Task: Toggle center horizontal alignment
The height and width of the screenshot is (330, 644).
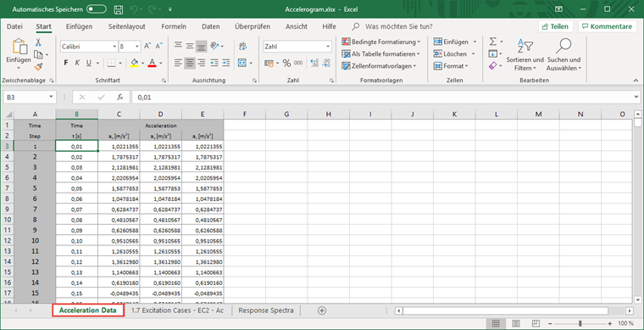Action: click(x=189, y=63)
